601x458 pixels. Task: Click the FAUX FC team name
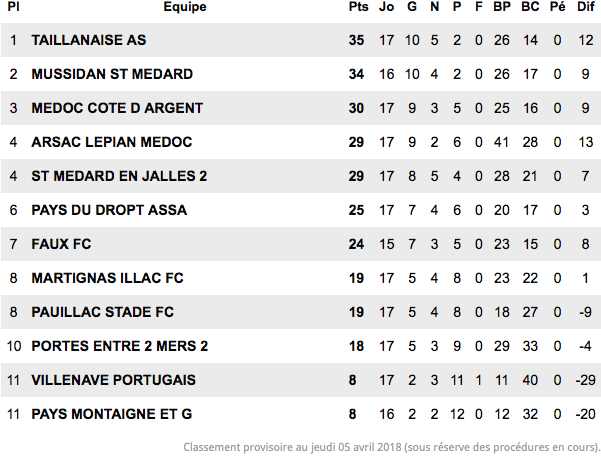61,244
